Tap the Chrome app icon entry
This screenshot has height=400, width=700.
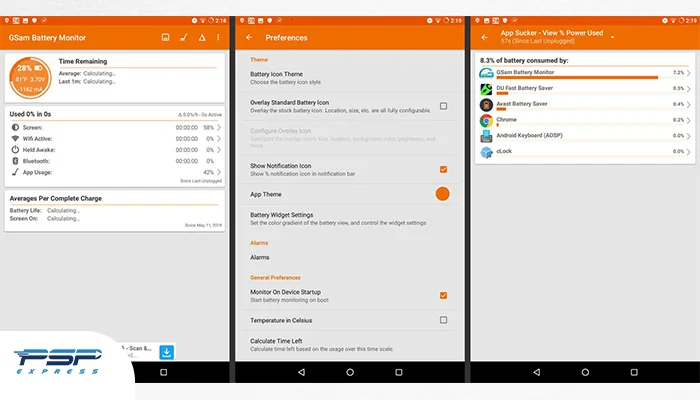click(486, 121)
